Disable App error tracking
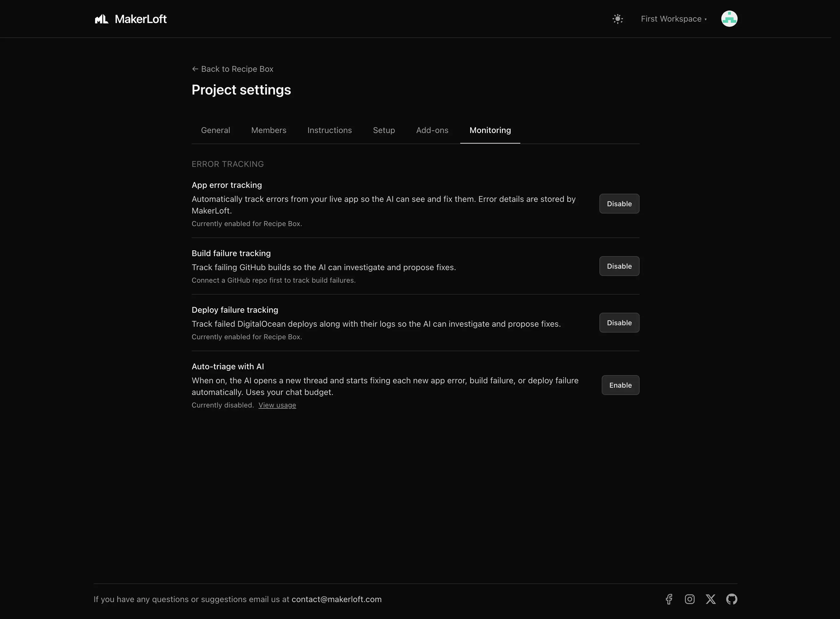840x619 pixels. (619, 204)
